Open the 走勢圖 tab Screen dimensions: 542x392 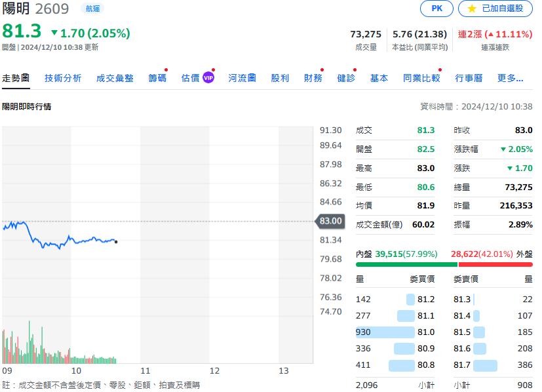(16, 78)
